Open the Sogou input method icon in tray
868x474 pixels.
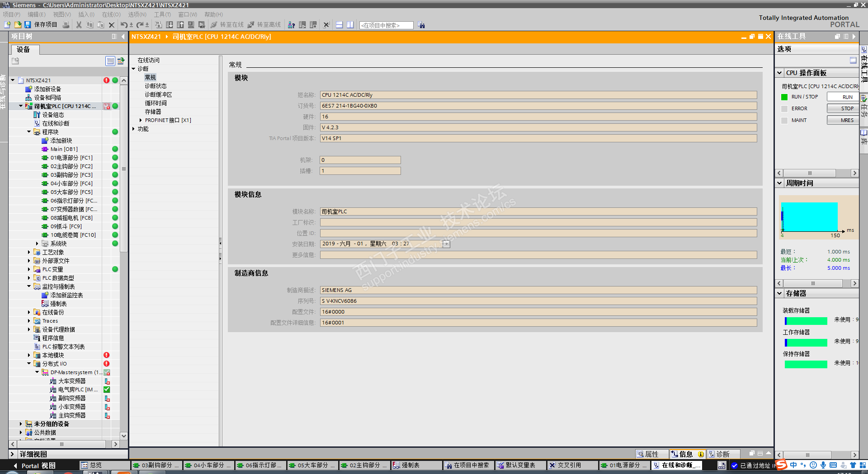[781, 465]
